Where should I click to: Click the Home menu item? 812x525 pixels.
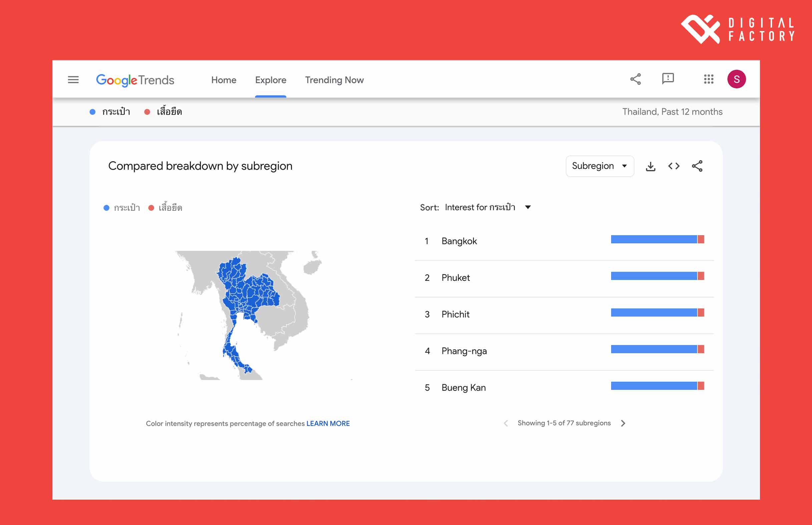click(x=224, y=79)
